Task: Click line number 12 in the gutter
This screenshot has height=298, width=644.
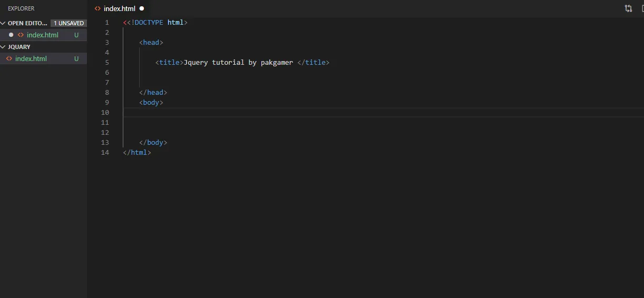Action: coord(105,132)
